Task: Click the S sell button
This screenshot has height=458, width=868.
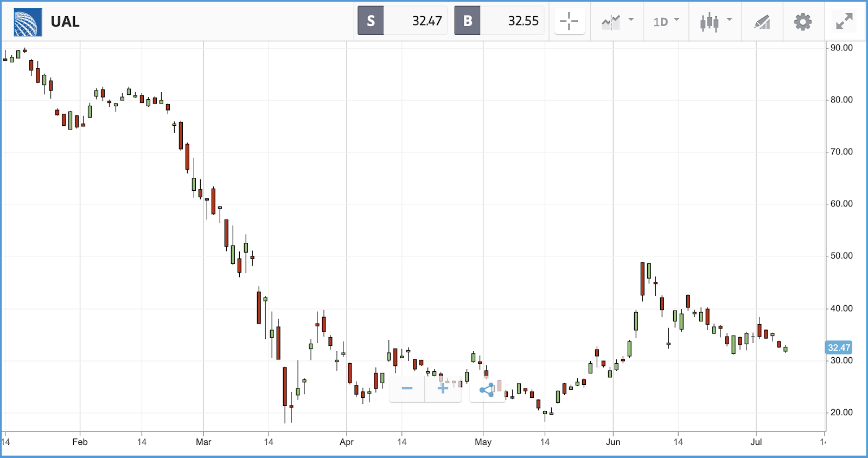Action: tap(371, 21)
